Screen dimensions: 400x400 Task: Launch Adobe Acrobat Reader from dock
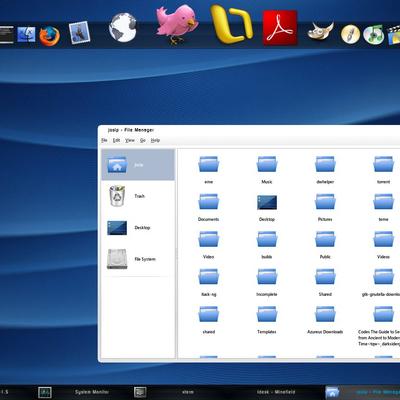tap(280, 27)
